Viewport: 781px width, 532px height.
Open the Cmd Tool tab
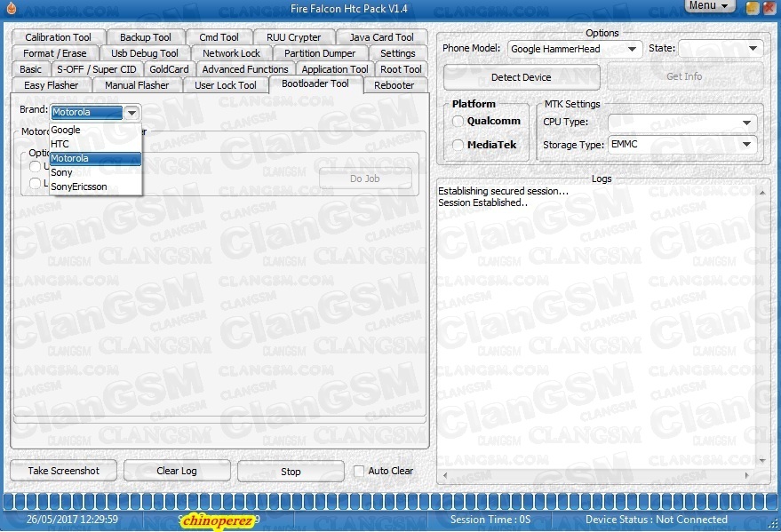coord(219,37)
